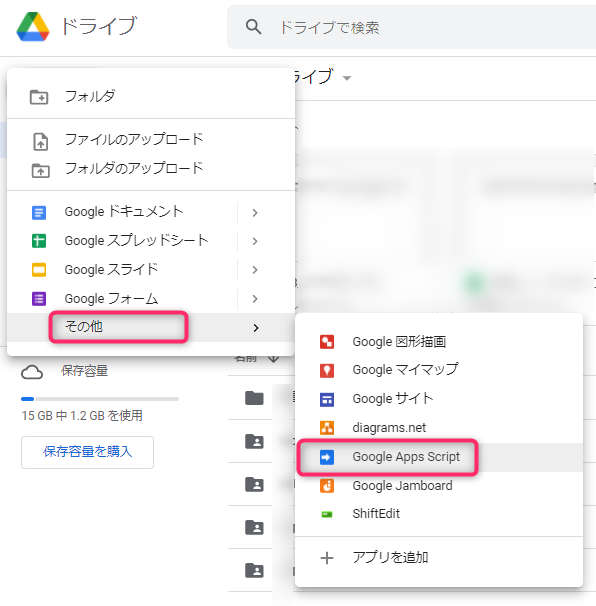Expand the Google スプレッドシート submenu arrow
This screenshot has width=596, height=606.
click(x=255, y=241)
